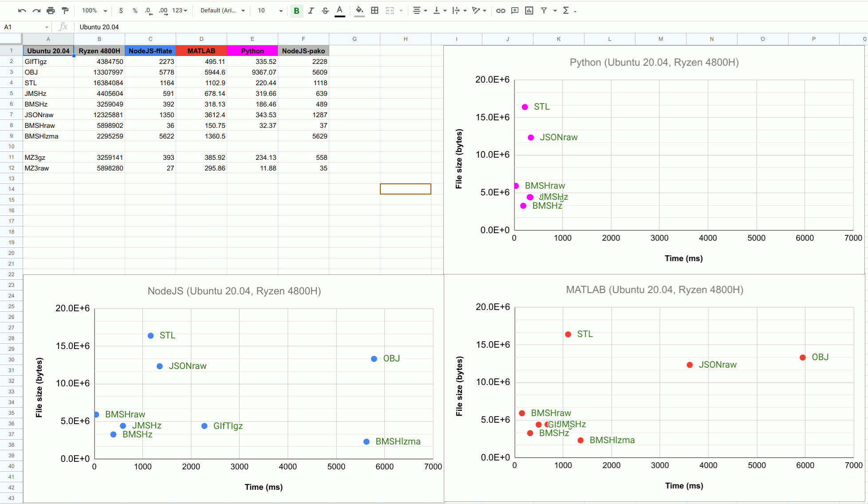
Task: Open the fill color picker
Action: point(359,11)
